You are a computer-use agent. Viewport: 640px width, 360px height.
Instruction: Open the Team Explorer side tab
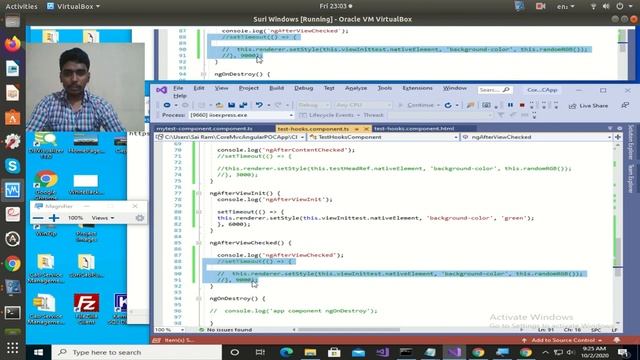click(x=631, y=178)
